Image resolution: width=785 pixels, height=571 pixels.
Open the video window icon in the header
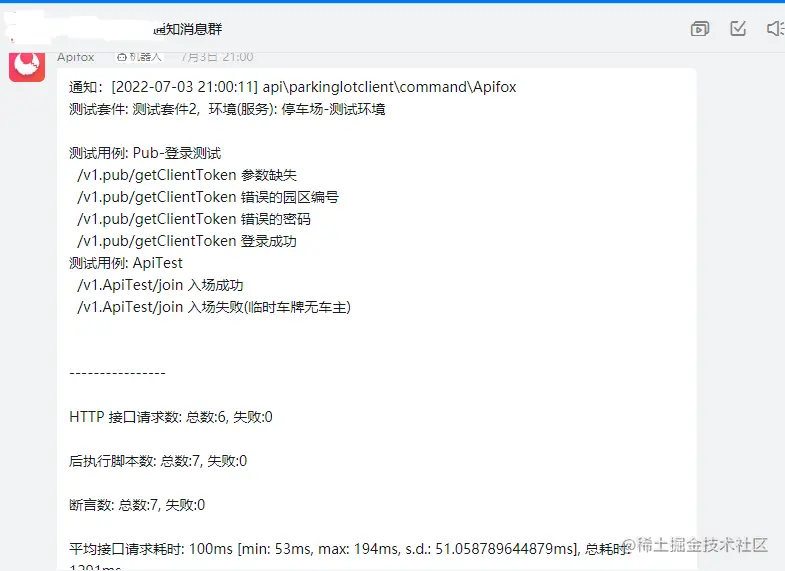699,29
